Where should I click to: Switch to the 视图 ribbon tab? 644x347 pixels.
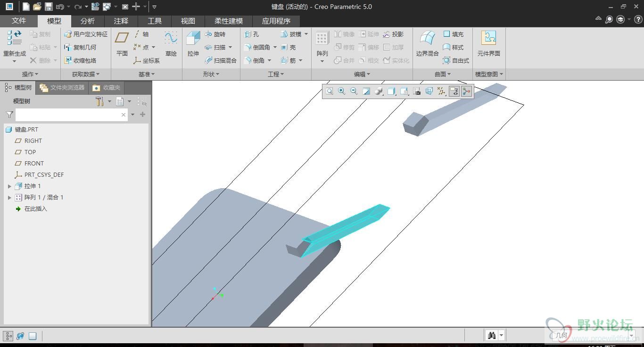coord(188,21)
